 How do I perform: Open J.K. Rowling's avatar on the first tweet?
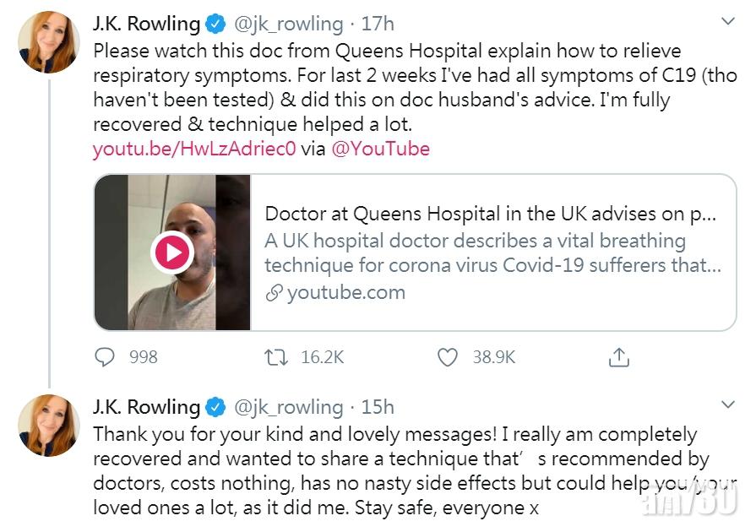tap(49, 42)
